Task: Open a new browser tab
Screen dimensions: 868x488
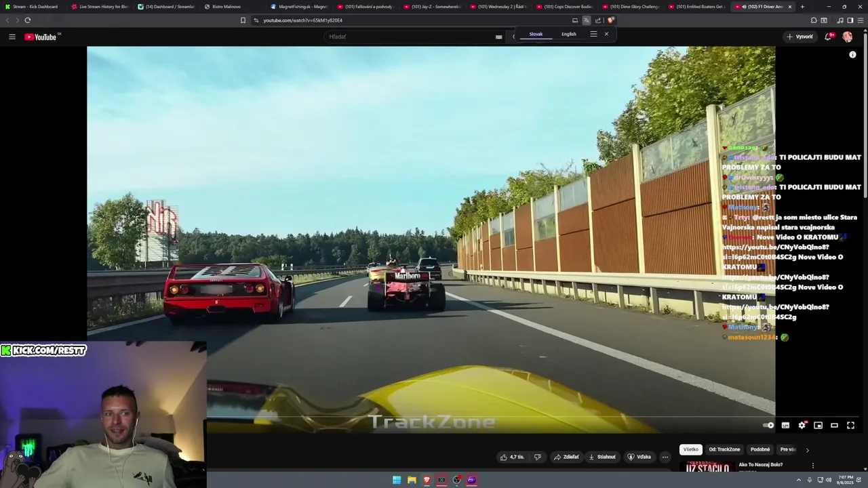Action: [x=802, y=7]
